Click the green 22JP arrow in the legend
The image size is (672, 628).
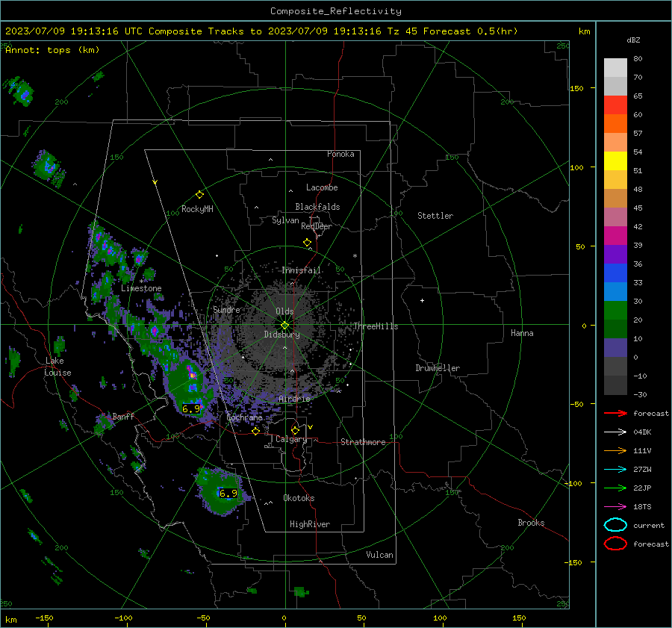(615, 488)
